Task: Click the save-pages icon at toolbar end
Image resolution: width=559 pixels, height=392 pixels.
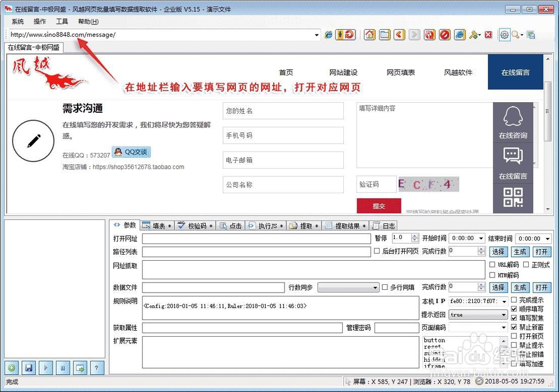Action: tap(531, 35)
